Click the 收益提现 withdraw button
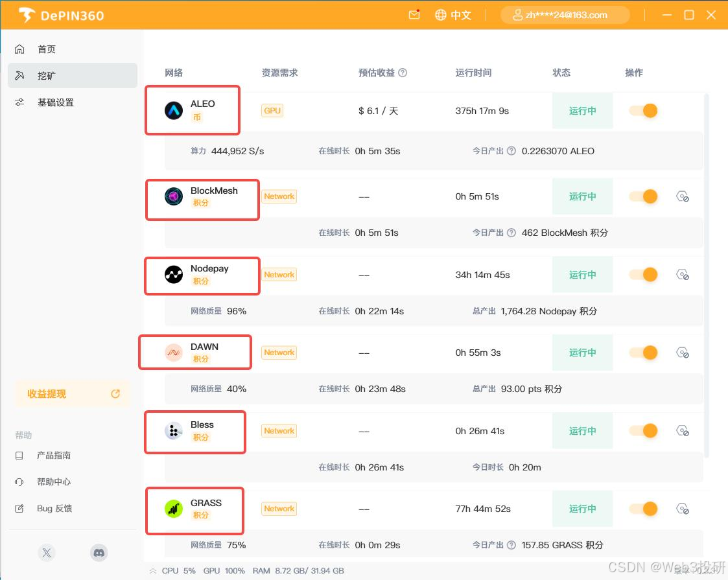This screenshot has width=728, height=580. click(73, 394)
